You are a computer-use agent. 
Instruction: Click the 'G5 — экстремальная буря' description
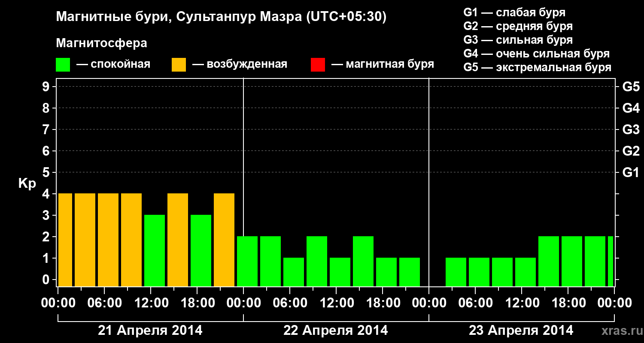(x=538, y=68)
